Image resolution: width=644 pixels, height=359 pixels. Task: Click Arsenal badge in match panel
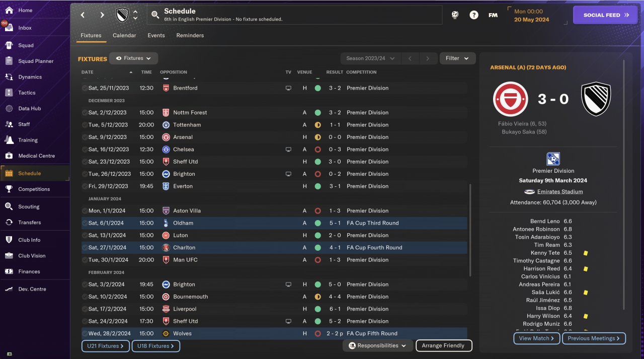coord(511,99)
